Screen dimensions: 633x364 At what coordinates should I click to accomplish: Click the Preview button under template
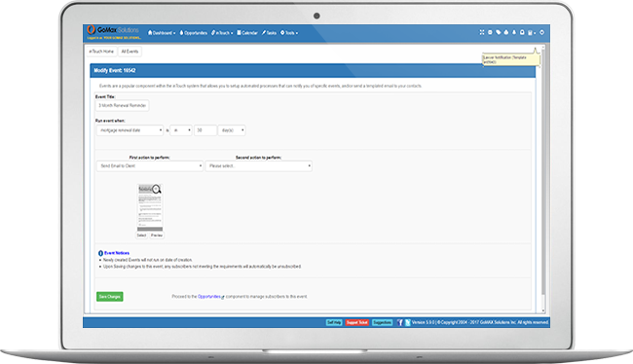pos(157,236)
